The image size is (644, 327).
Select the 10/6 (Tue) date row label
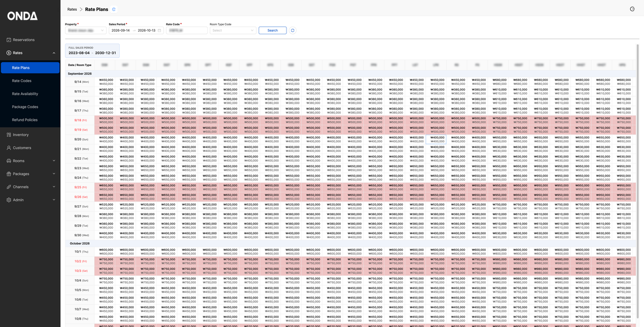point(82,300)
